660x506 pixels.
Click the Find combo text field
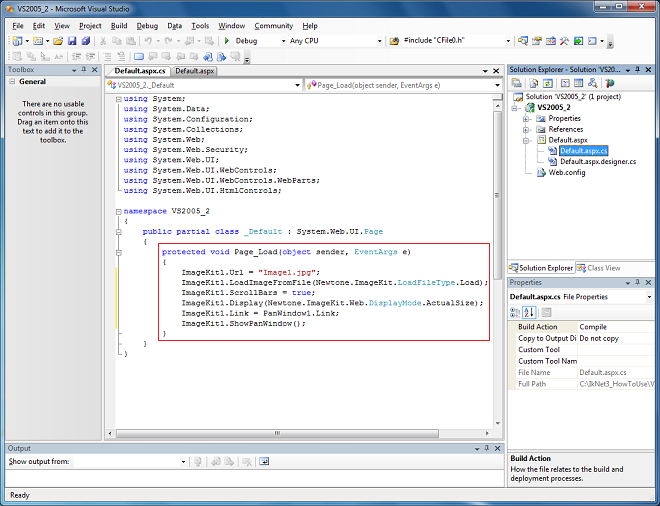pos(452,41)
